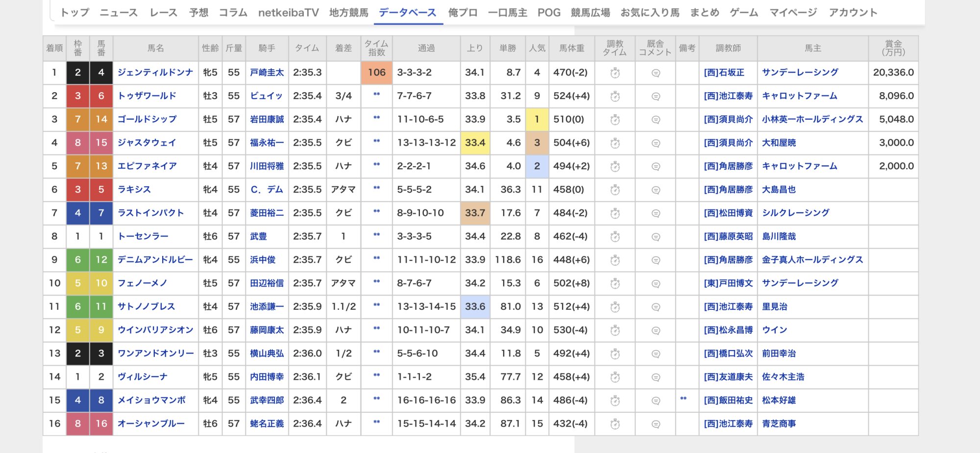Open stable comment bubble for オーシャンブルー

coord(656,424)
